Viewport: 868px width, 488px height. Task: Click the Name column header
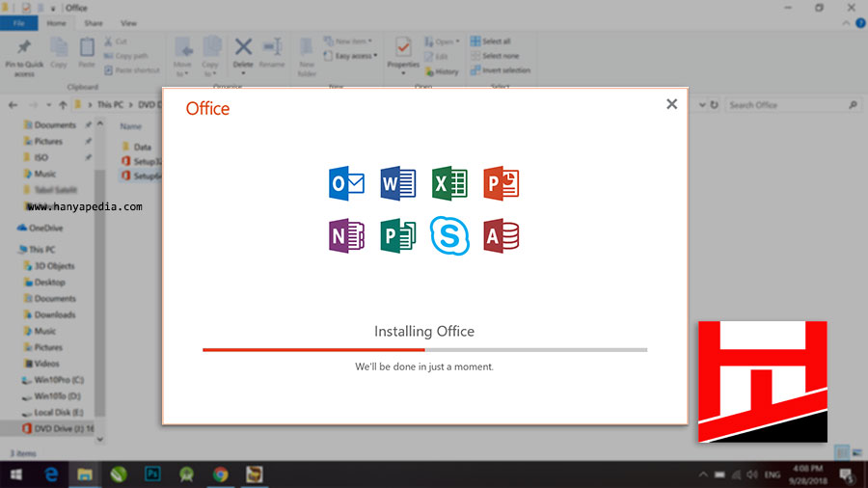point(131,126)
